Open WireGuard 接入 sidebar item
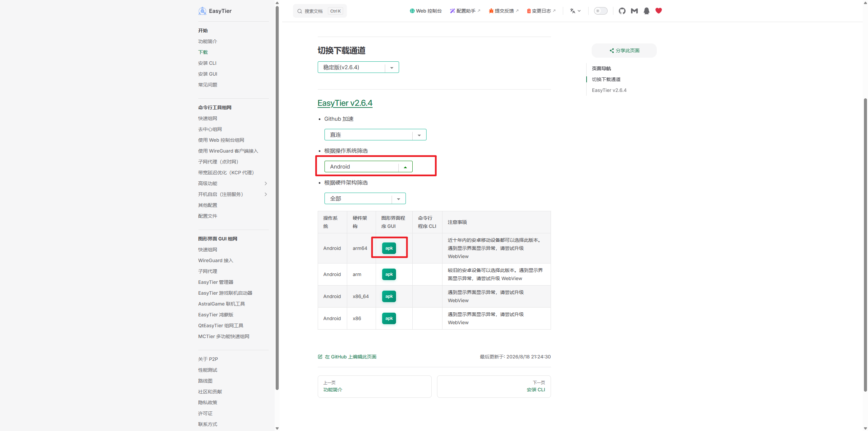Image resolution: width=868 pixels, height=431 pixels. click(216, 260)
